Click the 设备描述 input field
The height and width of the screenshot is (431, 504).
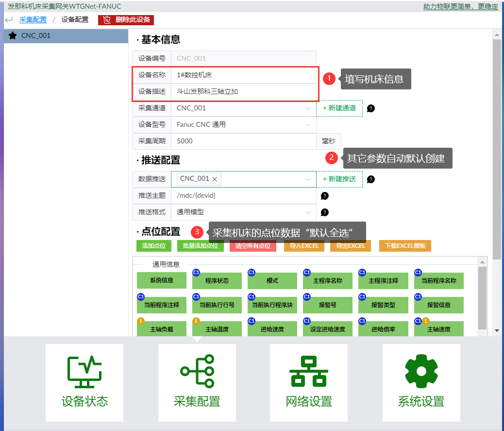244,91
